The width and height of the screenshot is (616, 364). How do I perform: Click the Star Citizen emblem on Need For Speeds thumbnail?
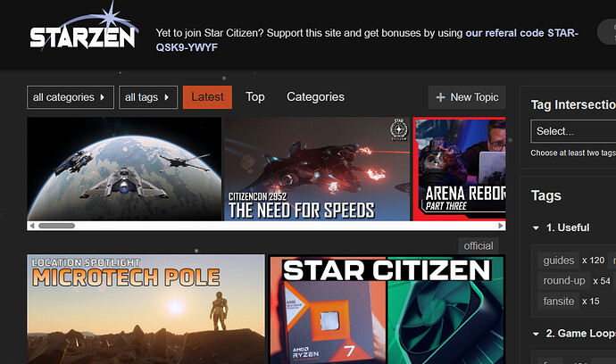click(x=399, y=129)
